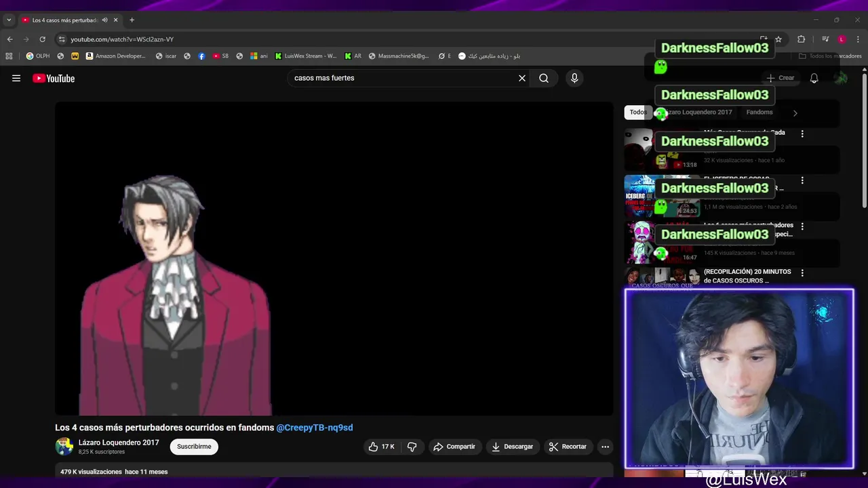Start voice search with the microphone
The height and width of the screenshot is (488, 868).
click(x=574, y=78)
